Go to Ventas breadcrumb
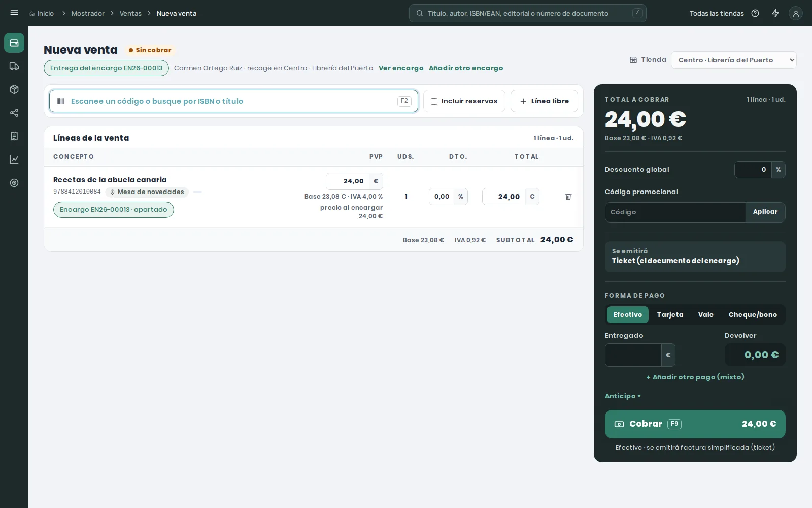The width and height of the screenshot is (812, 508). (130, 13)
